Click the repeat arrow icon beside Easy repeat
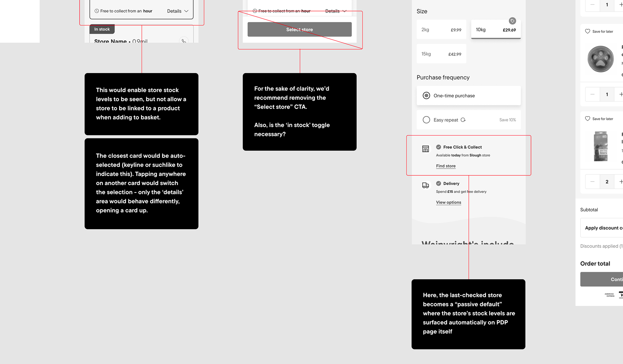The height and width of the screenshot is (364, 623). 463,120
